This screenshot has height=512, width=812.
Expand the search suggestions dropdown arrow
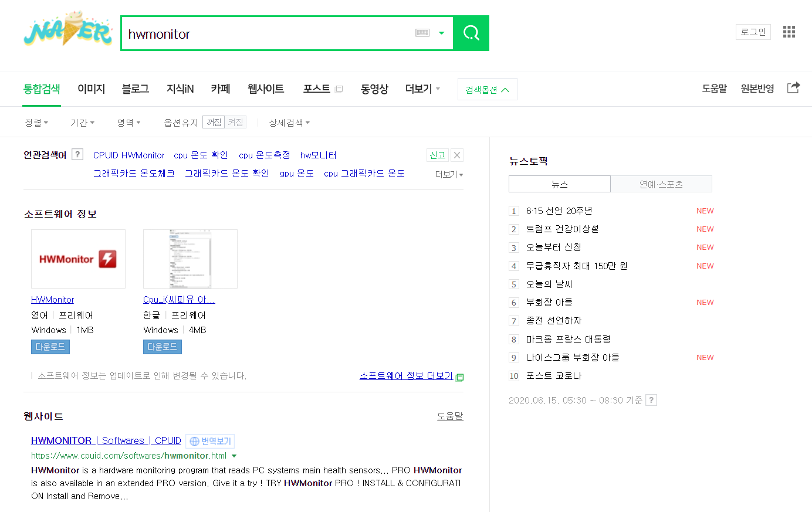tap(442, 33)
